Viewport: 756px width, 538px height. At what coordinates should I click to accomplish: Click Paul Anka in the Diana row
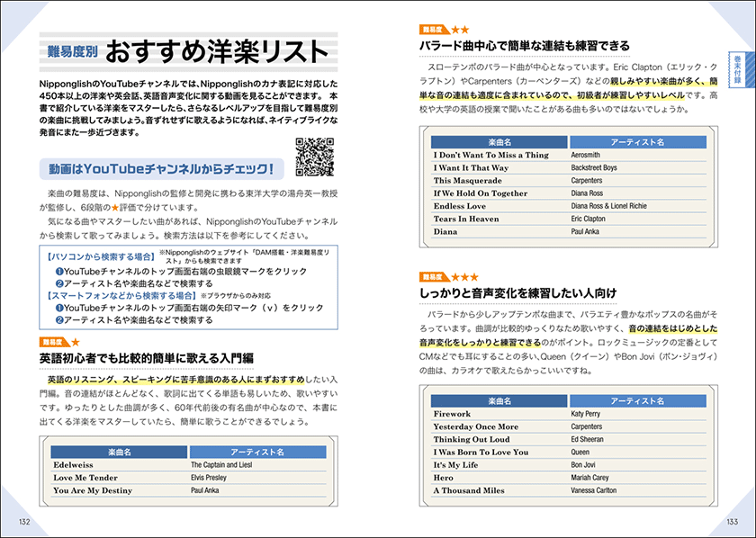click(585, 232)
